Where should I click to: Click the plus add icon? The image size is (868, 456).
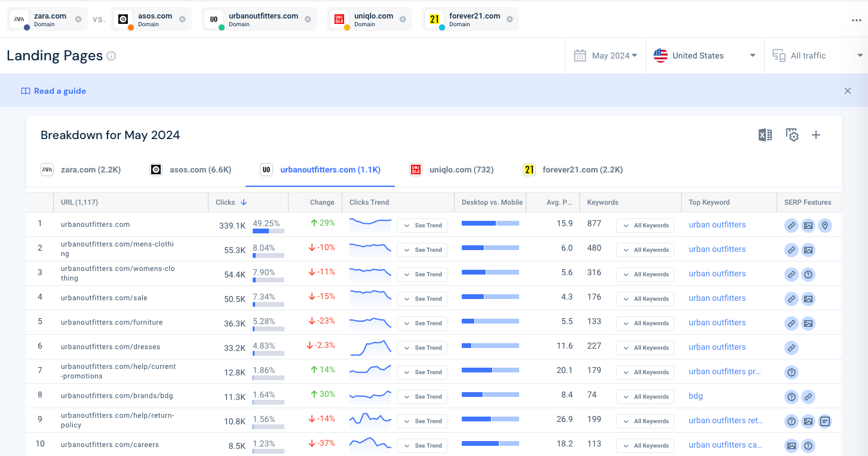(x=816, y=135)
